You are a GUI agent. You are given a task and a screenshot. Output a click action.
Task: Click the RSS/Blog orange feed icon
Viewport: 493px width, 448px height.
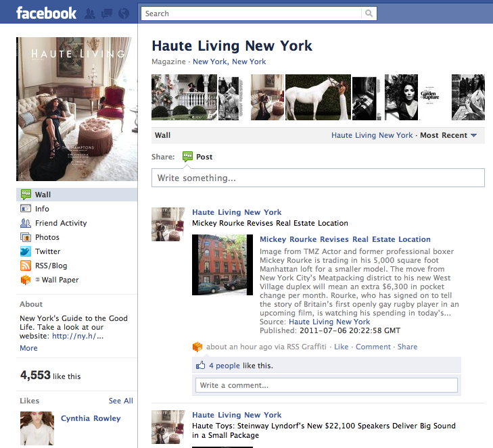pyautogui.click(x=26, y=266)
